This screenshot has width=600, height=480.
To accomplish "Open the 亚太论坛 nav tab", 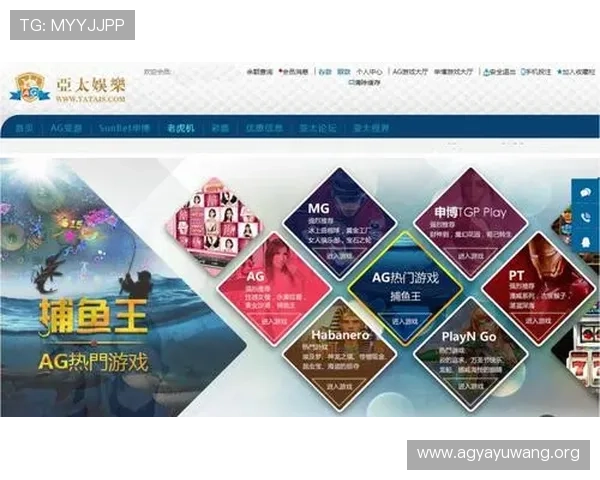I will pyautogui.click(x=318, y=128).
